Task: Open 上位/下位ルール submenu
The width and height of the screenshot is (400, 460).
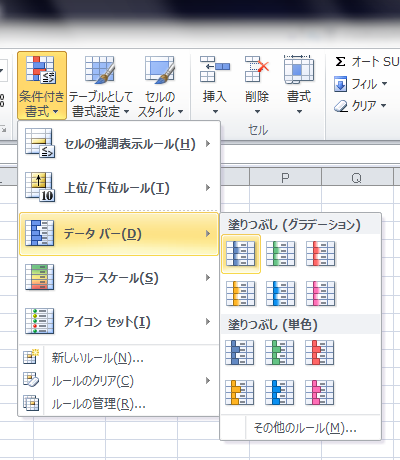Action: 119,188
